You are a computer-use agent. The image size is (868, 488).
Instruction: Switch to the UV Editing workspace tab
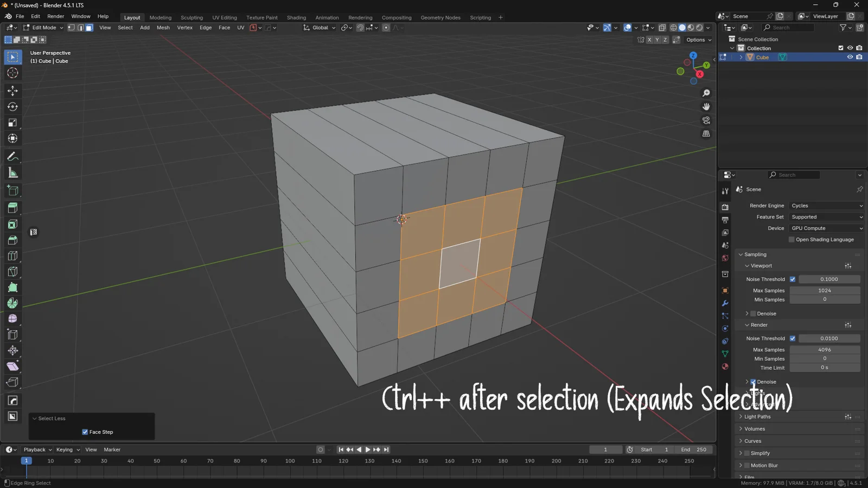pyautogui.click(x=225, y=17)
